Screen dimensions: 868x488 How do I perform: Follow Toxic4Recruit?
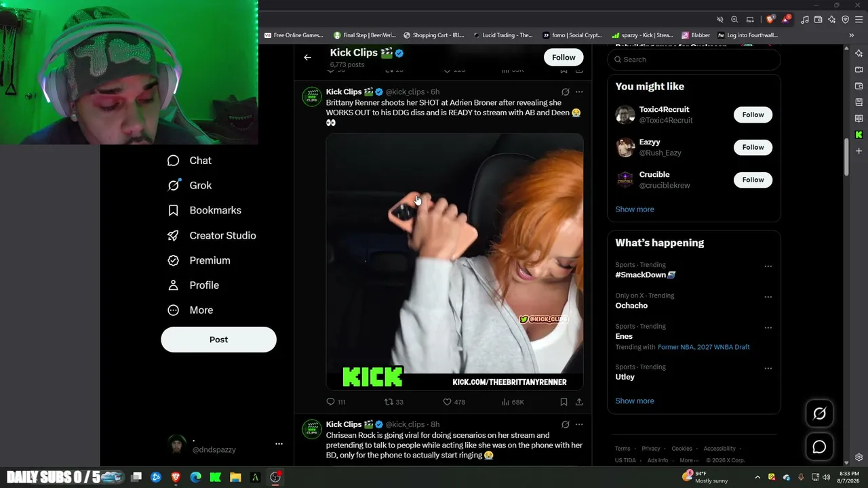point(753,115)
